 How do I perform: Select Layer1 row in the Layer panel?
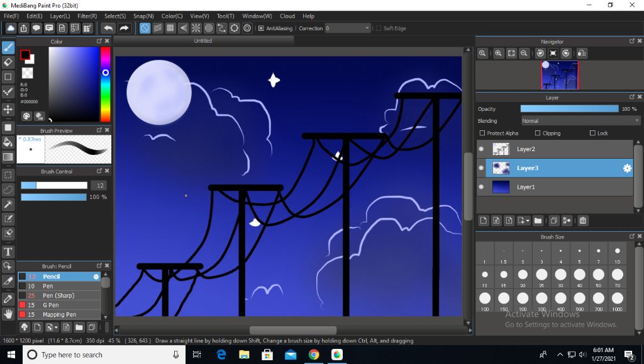(555, 187)
